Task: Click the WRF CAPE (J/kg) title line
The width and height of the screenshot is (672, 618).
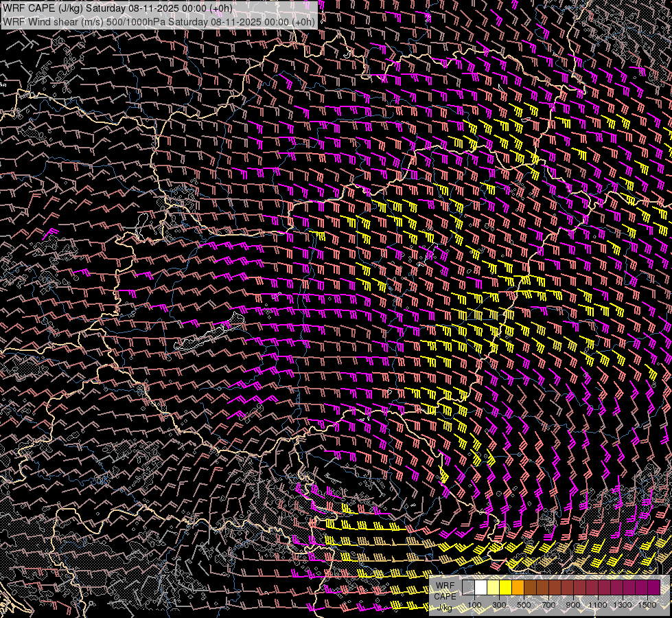Action: (117, 8)
